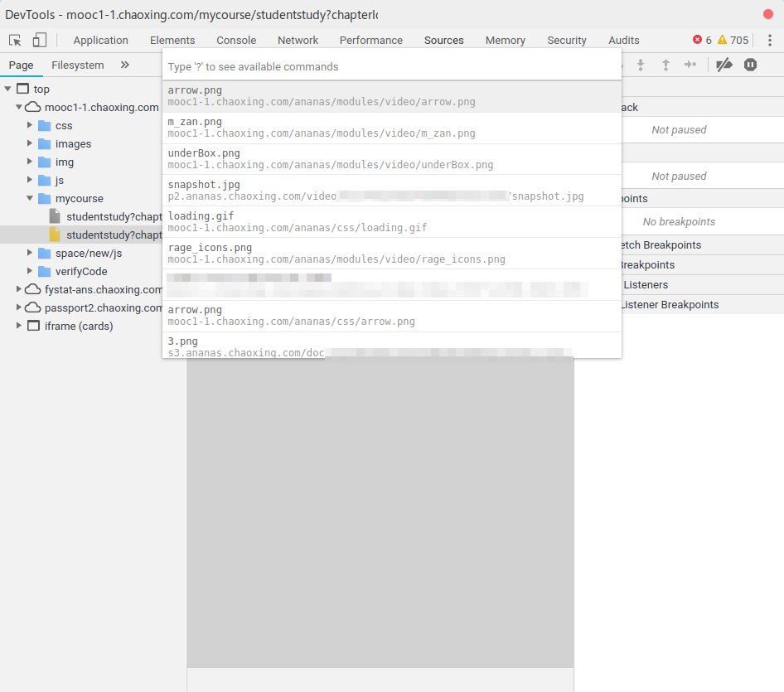The width and height of the screenshot is (784, 692).
Task: Collapse the mycourse folder arrow
Action: [30, 199]
